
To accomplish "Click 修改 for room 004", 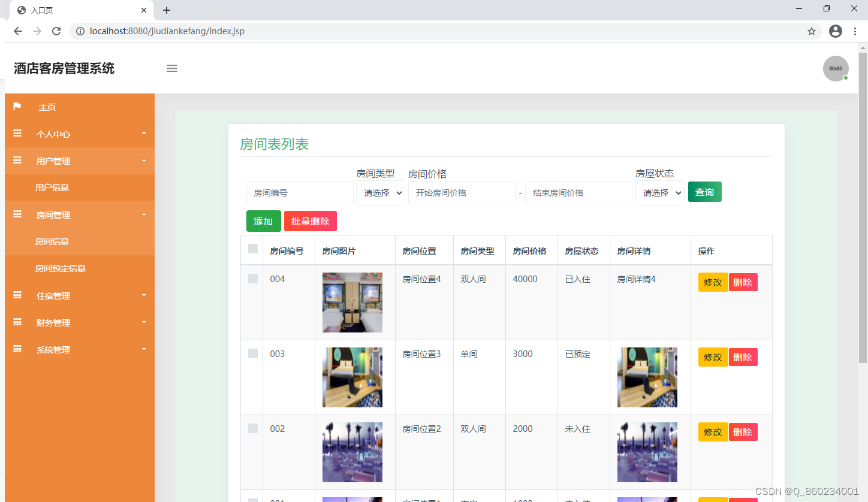I will [713, 282].
